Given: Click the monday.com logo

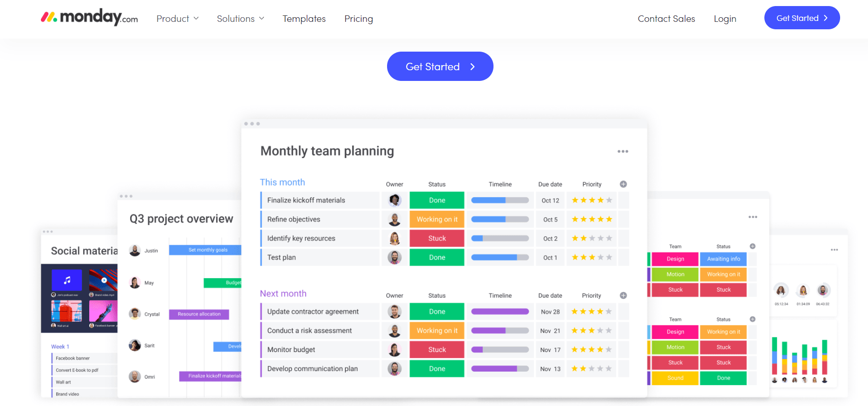Looking at the screenshot, I should click(89, 18).
